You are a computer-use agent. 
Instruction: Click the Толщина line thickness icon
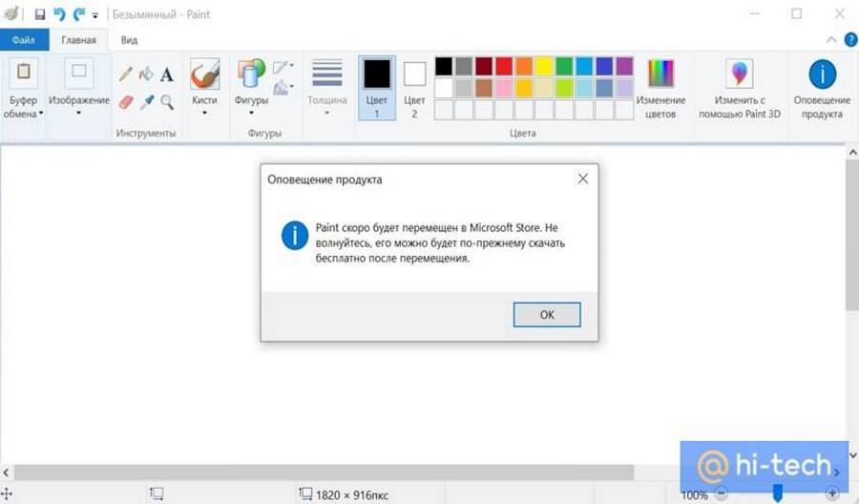click(x=327, y=73)
